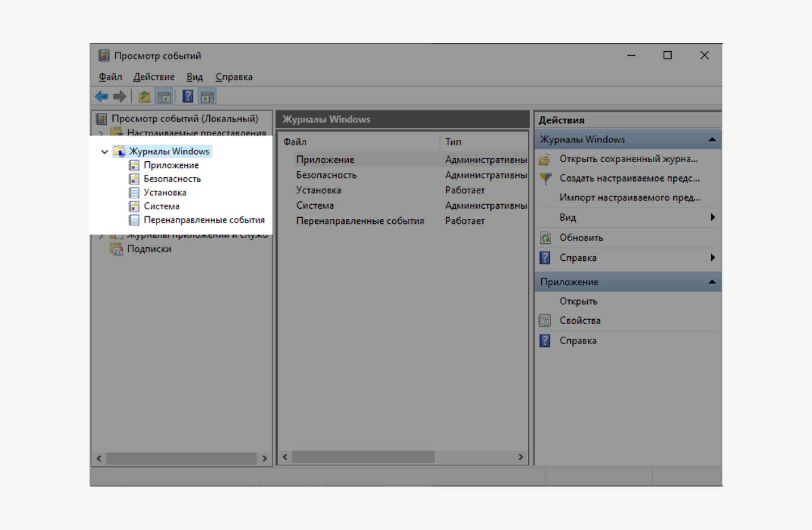This screenshot has width=812, height=530.
Task: Click the Приложение log icon in tree
Action: pos(134,165)
